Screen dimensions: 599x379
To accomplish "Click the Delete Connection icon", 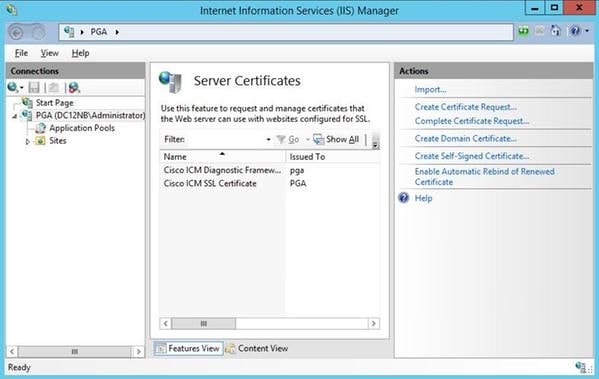I will coord(74,87).
